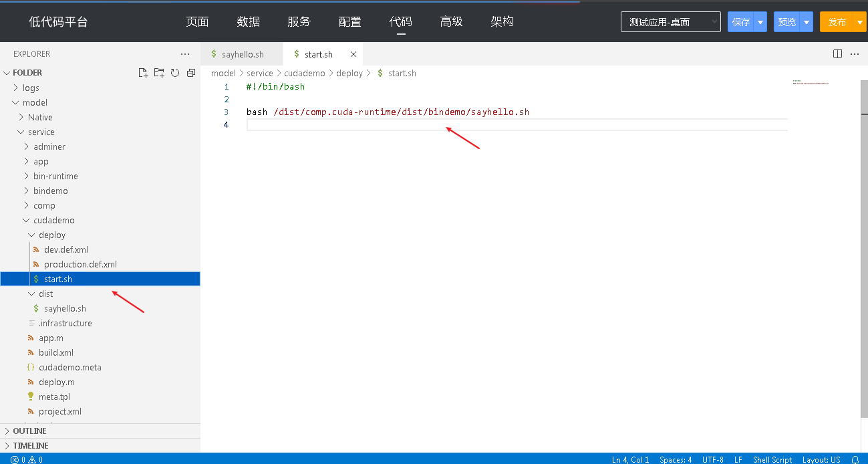Image resolution: width=868 pixels, height=464 pixels.
Task: Open 架构 top navigation menu
Action: 502,21
